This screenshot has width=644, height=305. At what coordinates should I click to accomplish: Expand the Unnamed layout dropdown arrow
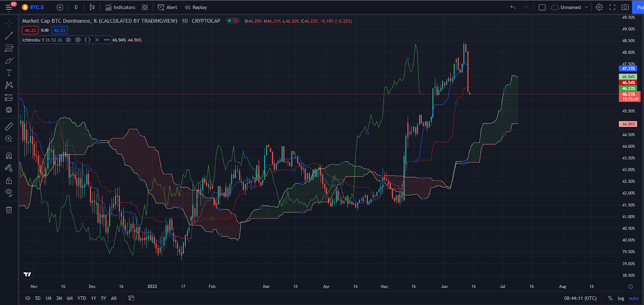[x=586, y=7]
